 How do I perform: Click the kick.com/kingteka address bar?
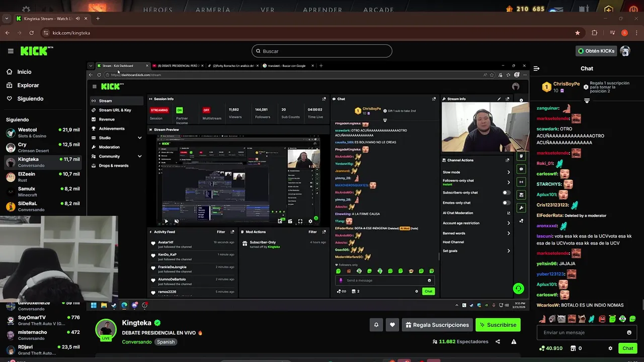[x=311, y=33]
